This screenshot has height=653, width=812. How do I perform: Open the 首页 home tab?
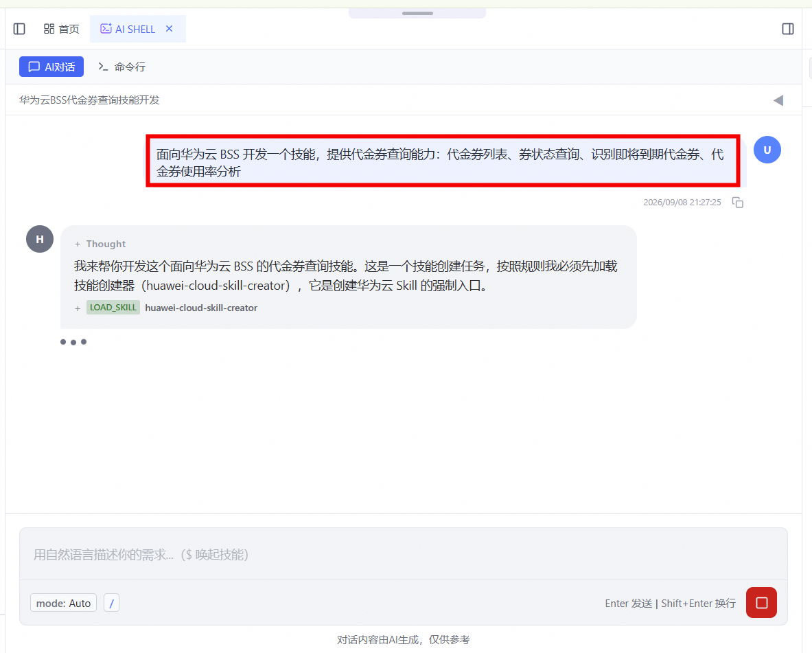coord(62,29)
